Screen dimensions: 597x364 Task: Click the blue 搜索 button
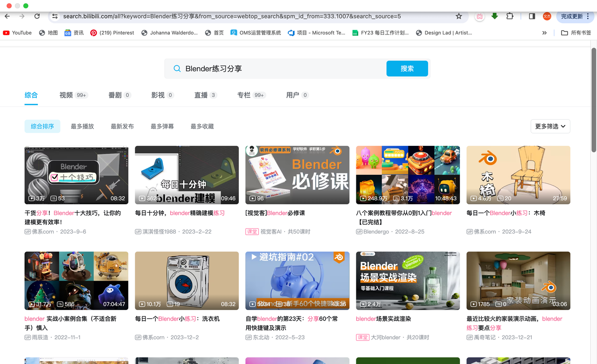pyautogui.click(x=407, y=69)
